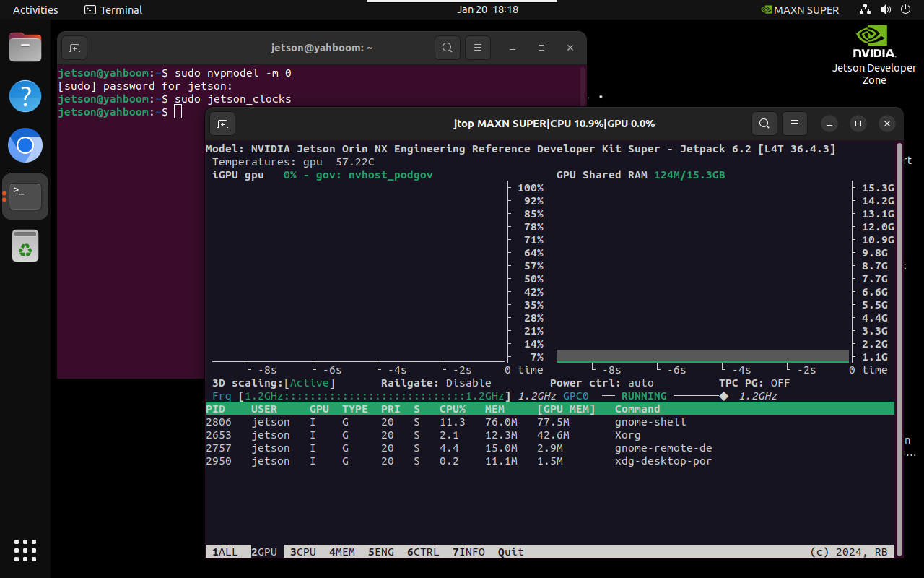Click the jetson@yahboom terminal scrollbar
The image size is (924, 578).
click(583, 85)
